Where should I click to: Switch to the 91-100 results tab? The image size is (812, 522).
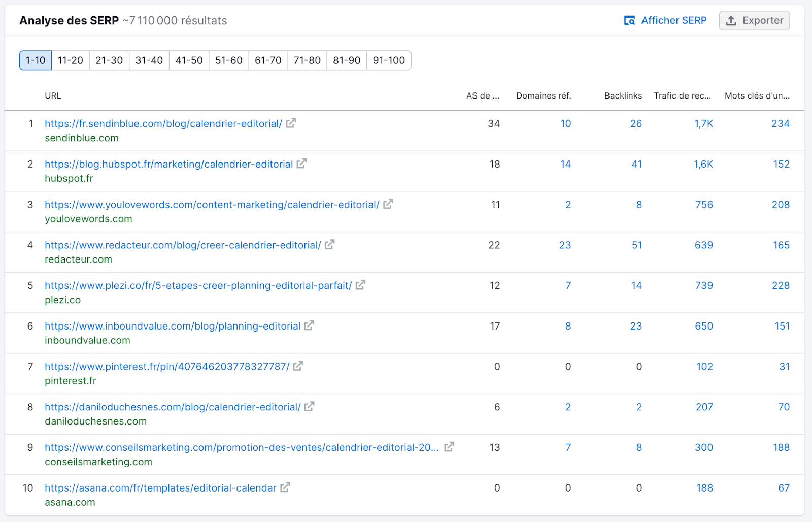point(389,60)
